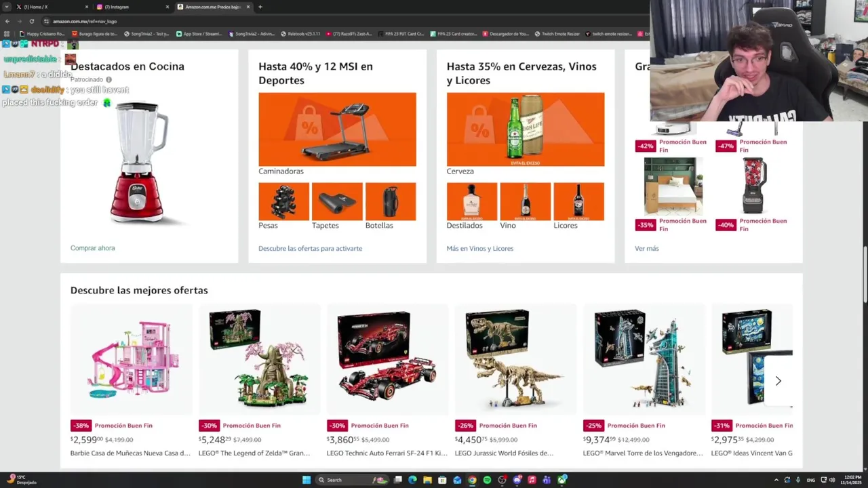868x488 pixels.
Task: Open the Licores category tile
Action: click(578, 201)
